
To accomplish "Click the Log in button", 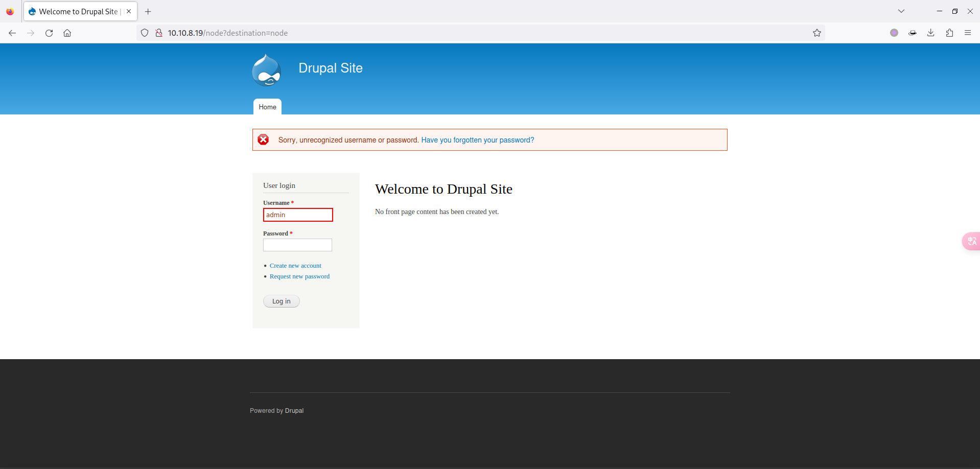I will click(282, 301).
